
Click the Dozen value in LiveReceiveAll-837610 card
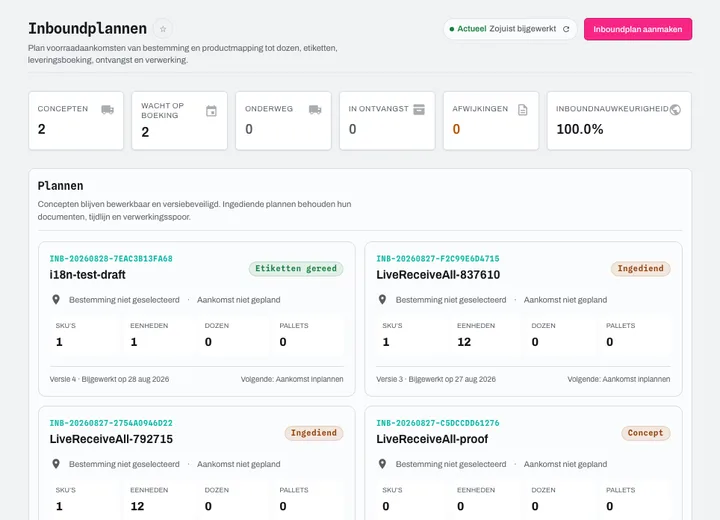click(x=535, y=342)
